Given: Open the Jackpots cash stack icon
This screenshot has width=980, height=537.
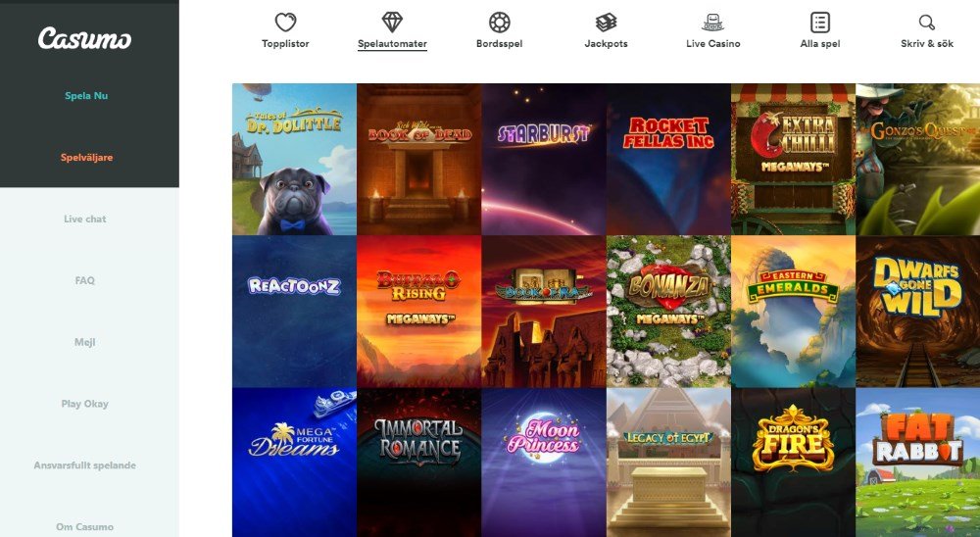Looking at the screenshot, I should tap(606, 23).
